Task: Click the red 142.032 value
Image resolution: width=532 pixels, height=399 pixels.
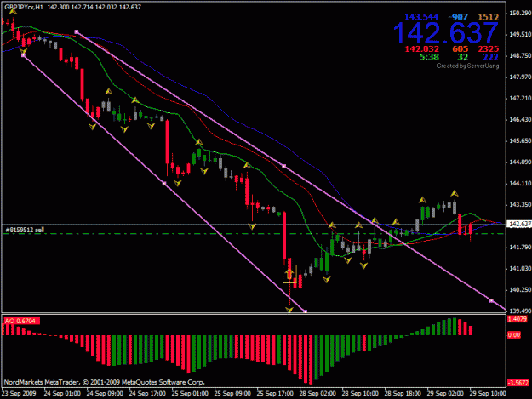Action: pyautogui.click(x=421, y=48)
